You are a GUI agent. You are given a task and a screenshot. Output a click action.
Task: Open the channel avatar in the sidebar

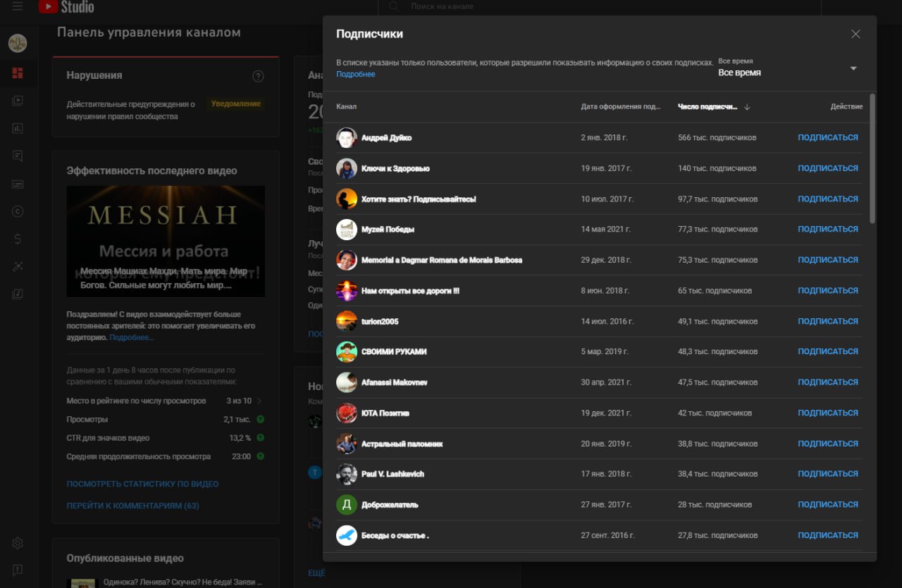pos(18,44)
